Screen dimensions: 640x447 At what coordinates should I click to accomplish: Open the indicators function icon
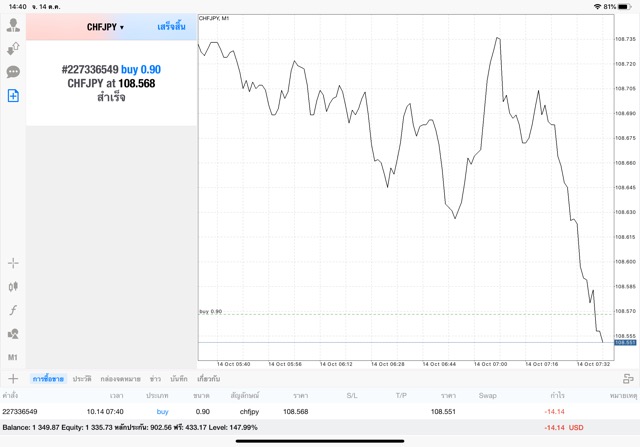(13, 310)
